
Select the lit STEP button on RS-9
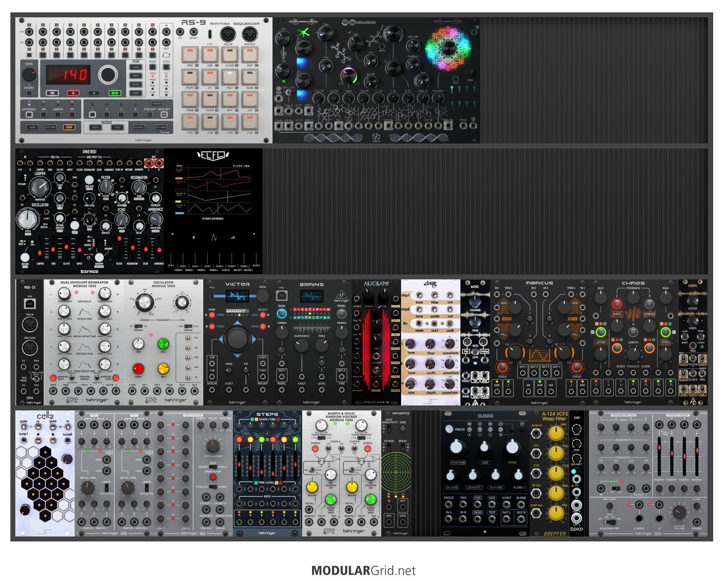click(69, 127)
